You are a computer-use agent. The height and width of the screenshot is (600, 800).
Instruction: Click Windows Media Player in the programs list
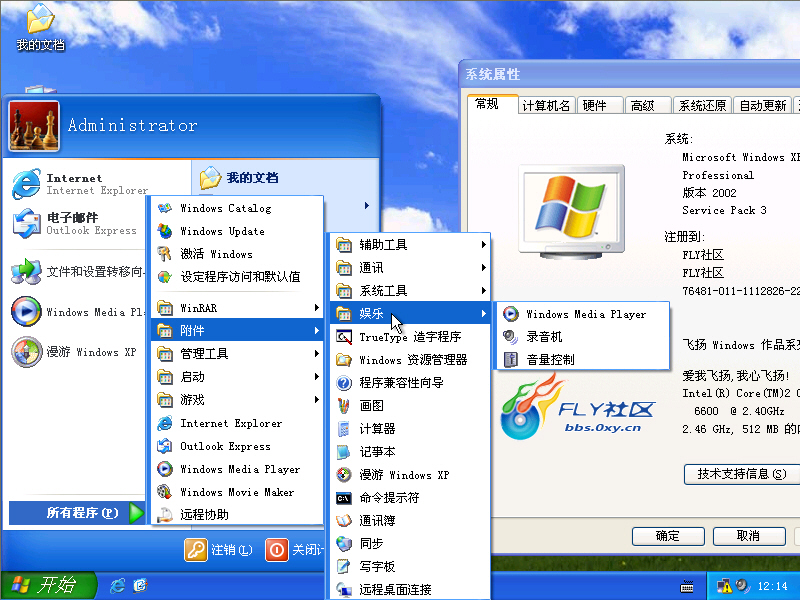(237, 469)
